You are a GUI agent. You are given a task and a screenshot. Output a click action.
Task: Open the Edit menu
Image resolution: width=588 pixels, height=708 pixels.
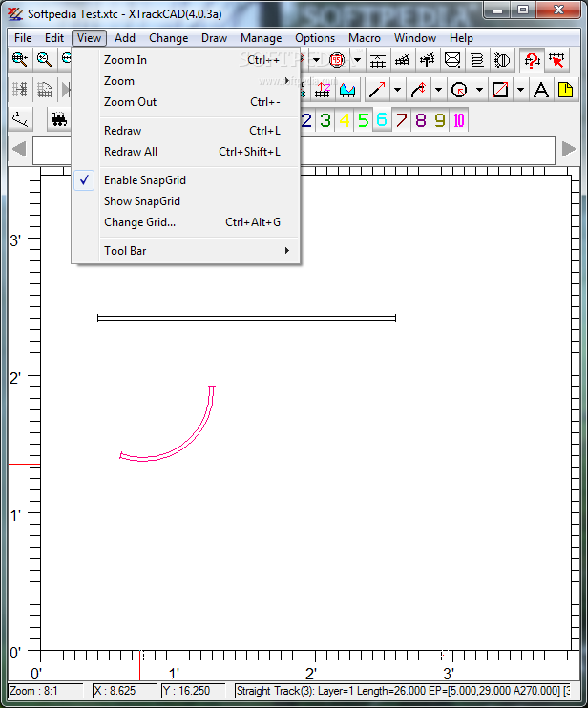coord(54,38)
